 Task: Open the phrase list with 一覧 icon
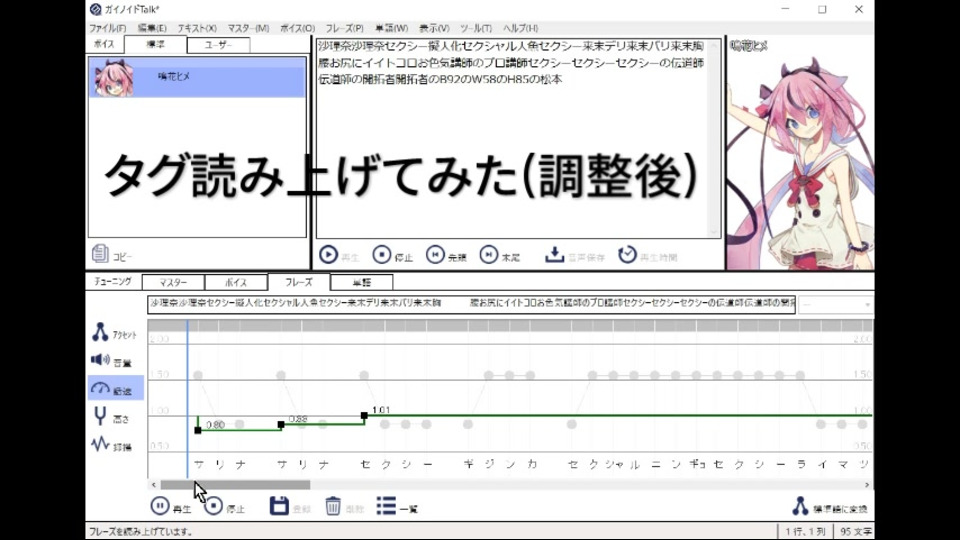[x=386, y=506]
